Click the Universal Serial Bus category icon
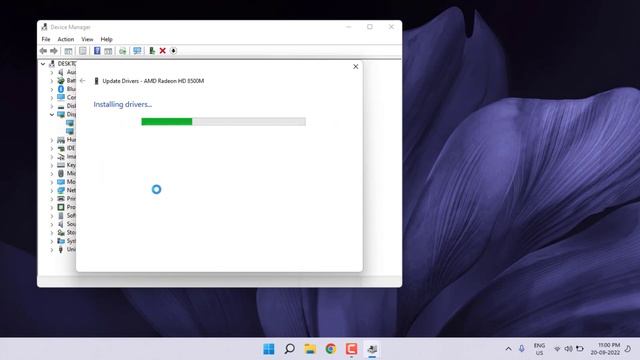640x360 pixels. pyautogui.click(x=61, y=249)
